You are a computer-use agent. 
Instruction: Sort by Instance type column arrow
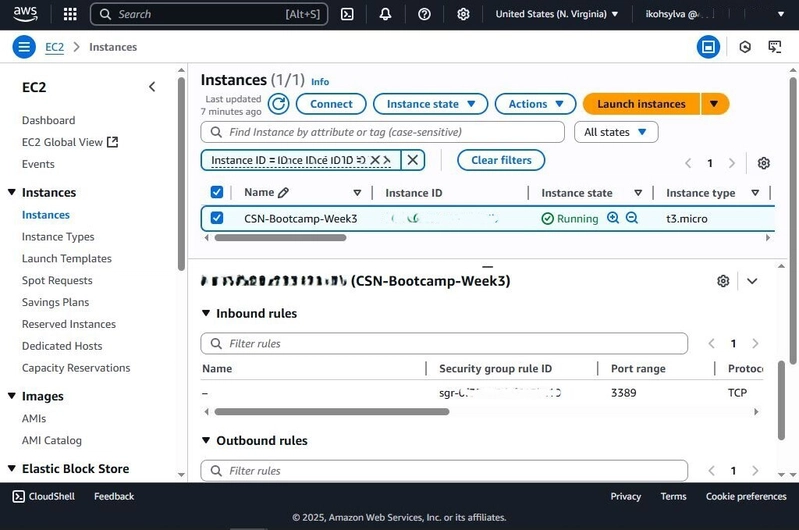755,193
